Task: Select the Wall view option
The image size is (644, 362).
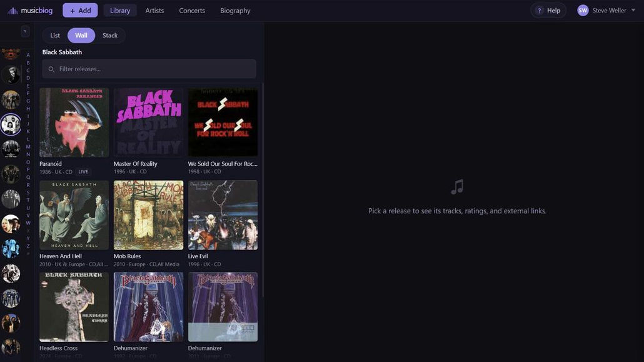Action: tap(81, 36)
